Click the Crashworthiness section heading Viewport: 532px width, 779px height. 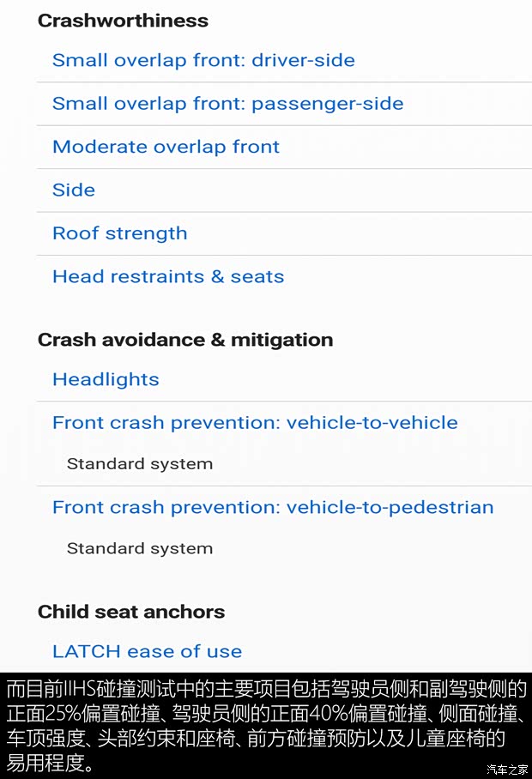coord(123,21)
